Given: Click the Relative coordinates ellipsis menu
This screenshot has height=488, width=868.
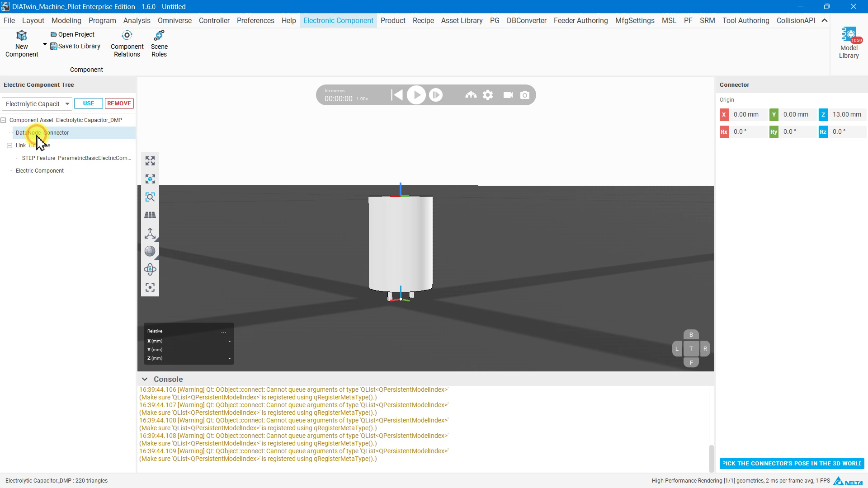Looking at the screenshot, I should (224, 332).
